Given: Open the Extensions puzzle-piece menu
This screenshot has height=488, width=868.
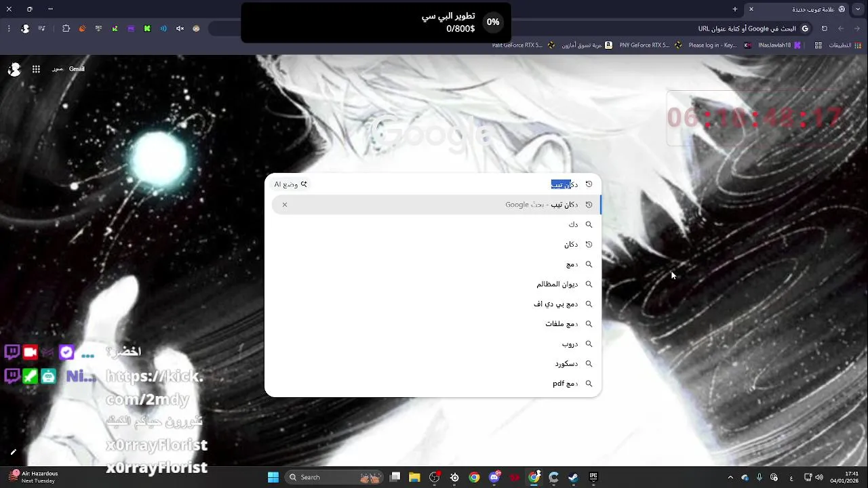Looking at the screenshot, I should tap(66, 28).
